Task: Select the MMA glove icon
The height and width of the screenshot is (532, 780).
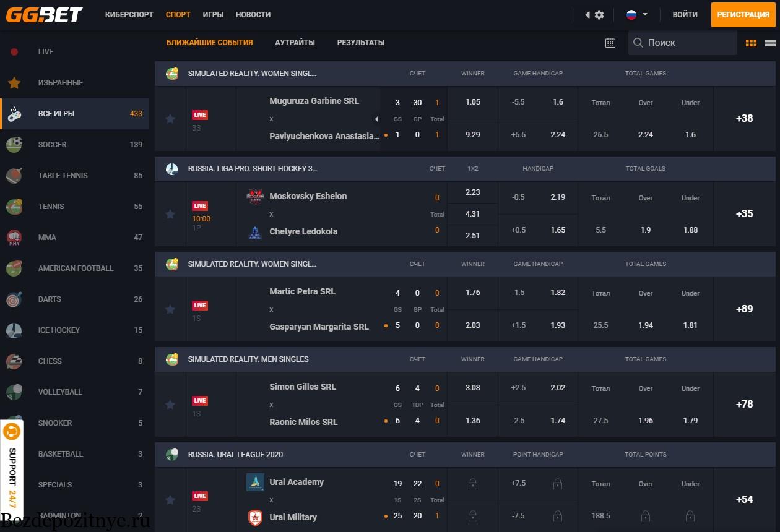Action: 14,238
